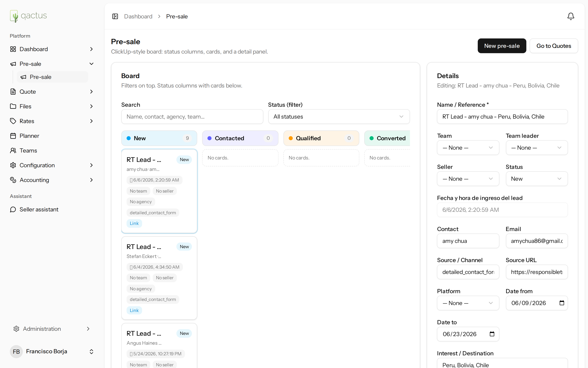Click the detailed_contact_form tag on amy chua card
588x368 pixels.
[153, 212]
